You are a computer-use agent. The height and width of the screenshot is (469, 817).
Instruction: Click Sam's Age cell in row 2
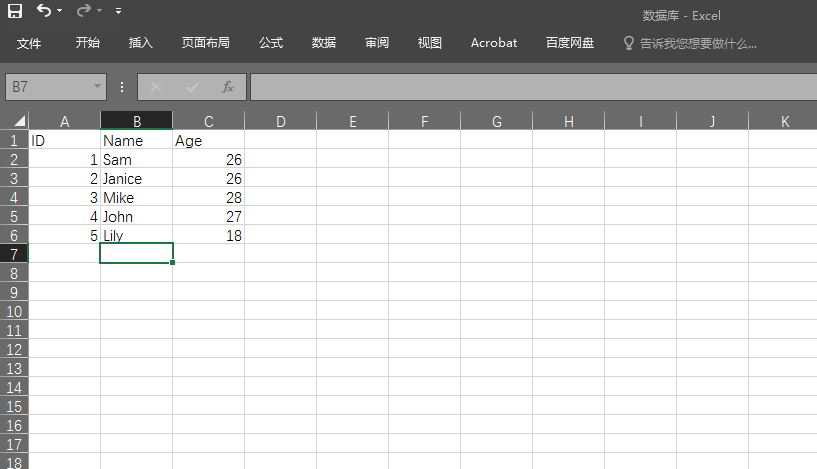(208, 159)
